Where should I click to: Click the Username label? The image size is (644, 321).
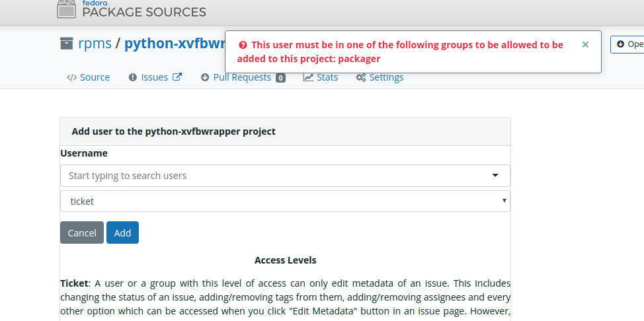pyautogui.click(x=84, y=153)
